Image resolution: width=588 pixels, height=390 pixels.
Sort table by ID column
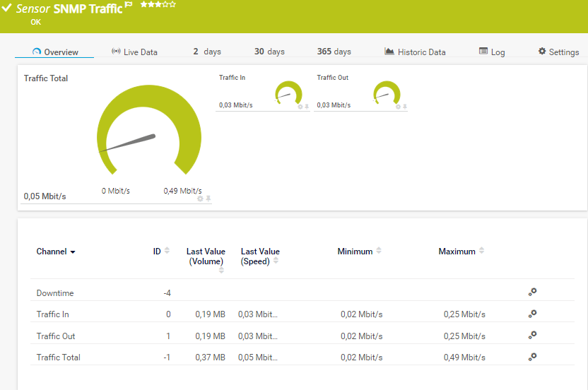coord(167,251)
